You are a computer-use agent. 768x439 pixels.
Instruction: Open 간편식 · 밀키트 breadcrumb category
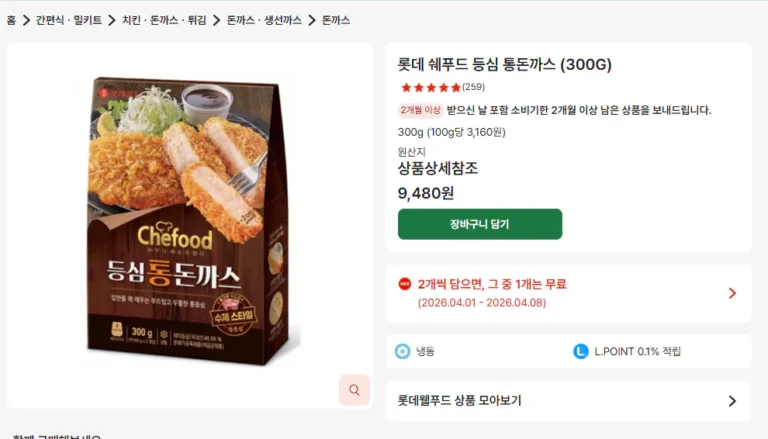tap(69, 20)
